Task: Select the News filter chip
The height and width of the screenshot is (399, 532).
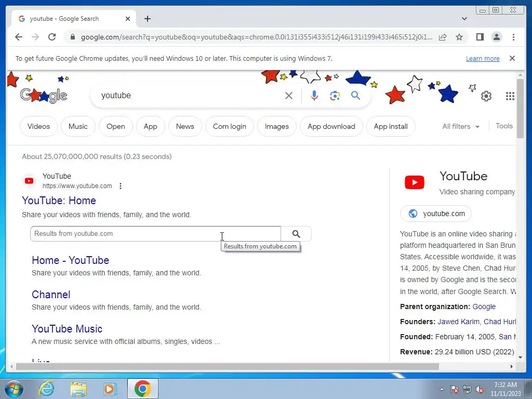Action: coord(185,126)
